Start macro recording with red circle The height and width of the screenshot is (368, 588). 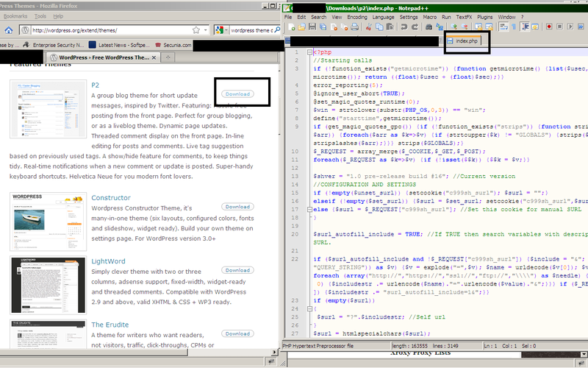[x=549, y=26]
